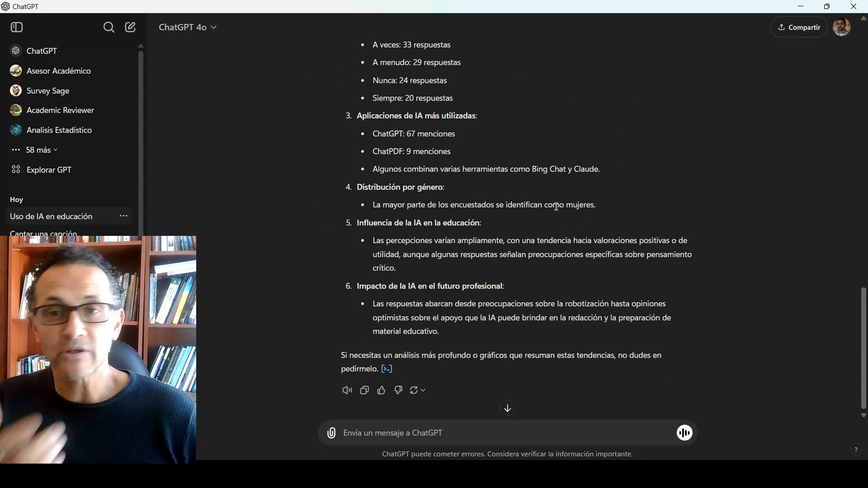The image size is (868, 488).
Task: Click sidebar scrollbar thumb
Action: (141, 142)
